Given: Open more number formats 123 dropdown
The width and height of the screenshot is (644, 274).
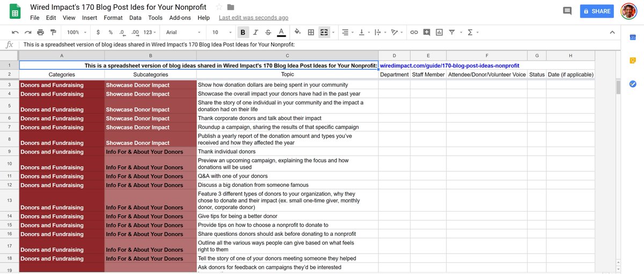Looking at the screenshot, I should pos(151,32).
